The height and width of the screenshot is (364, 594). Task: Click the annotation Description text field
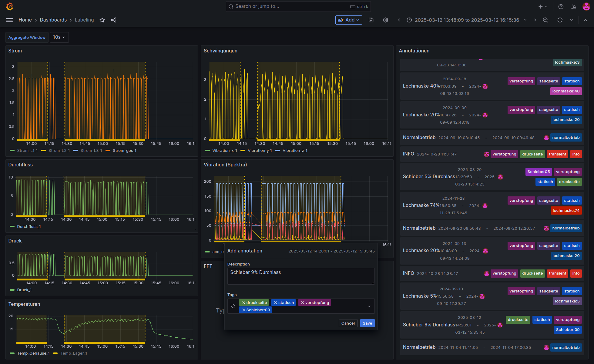pos(300,276)
